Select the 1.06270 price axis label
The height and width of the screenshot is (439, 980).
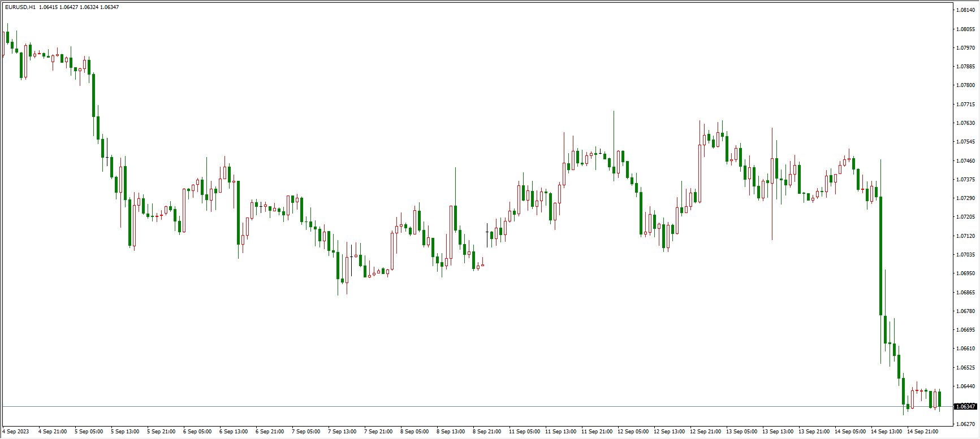966,424
